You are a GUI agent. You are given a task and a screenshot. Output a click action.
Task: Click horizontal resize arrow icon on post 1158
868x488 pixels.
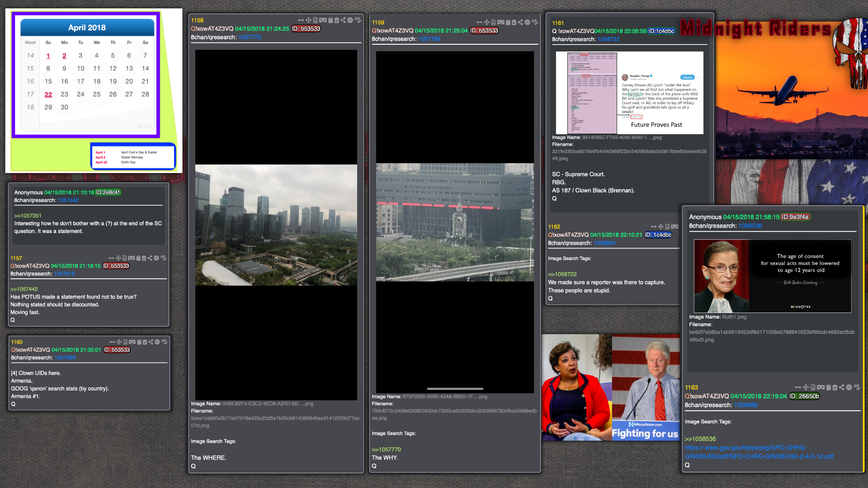[x=301, y=20]
